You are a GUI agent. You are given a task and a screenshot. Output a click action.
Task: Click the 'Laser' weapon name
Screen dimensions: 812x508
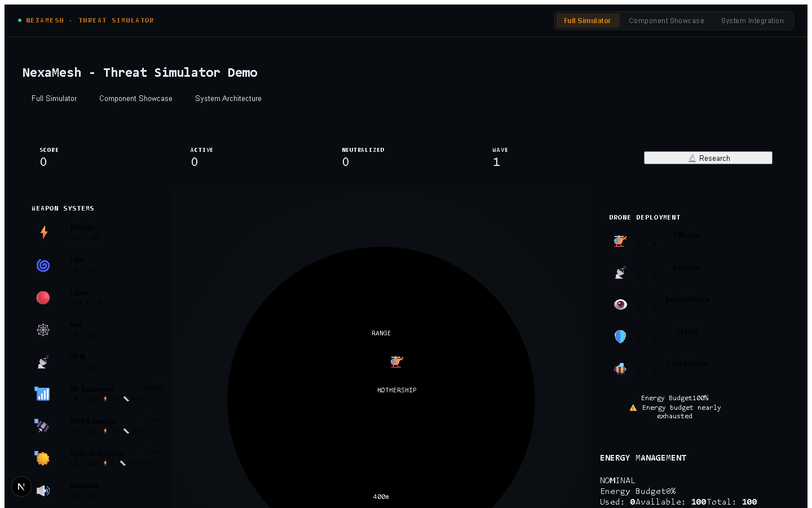[79, 292]
